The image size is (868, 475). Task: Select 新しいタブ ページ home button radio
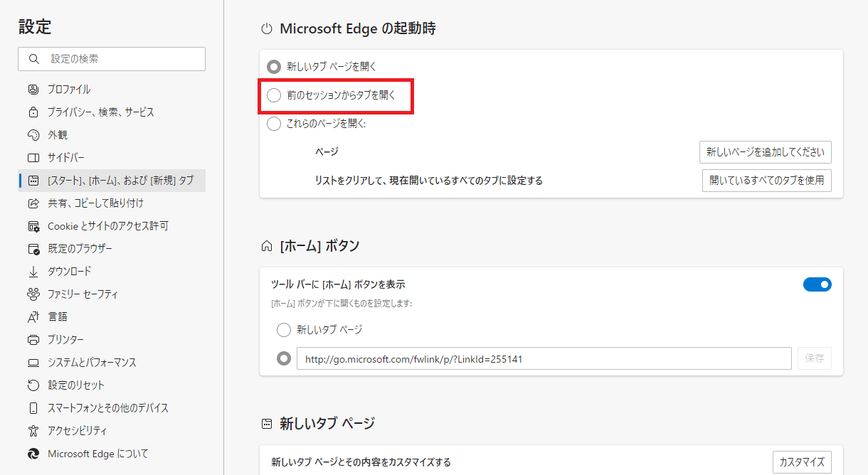[284, 330]
